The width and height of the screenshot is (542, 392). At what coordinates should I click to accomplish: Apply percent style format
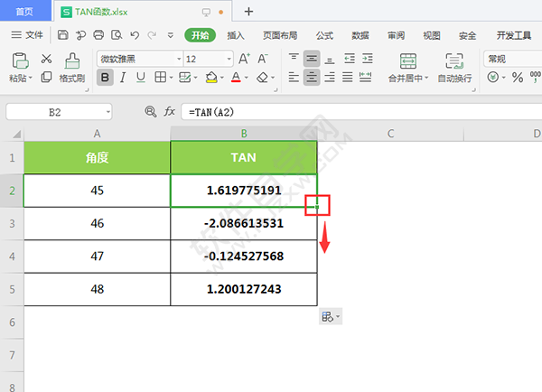pyautogui.click(x=518, y=78)
